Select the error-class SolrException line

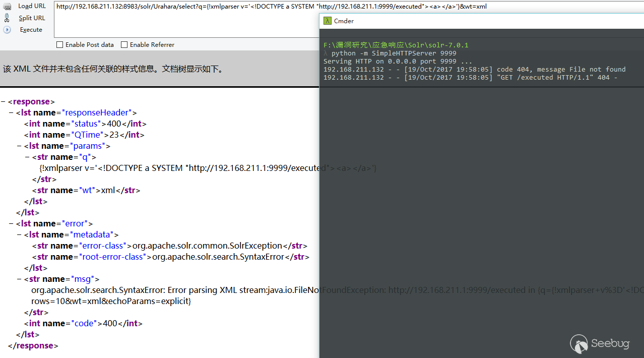169,246
